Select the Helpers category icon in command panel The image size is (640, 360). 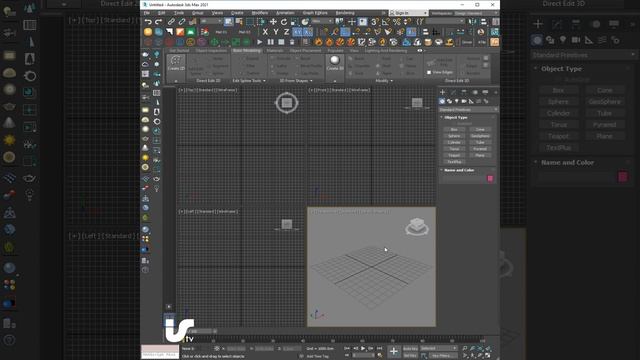471,101
